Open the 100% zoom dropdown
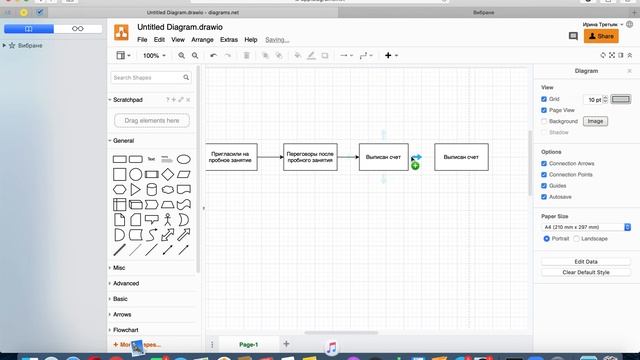Screen dimensions: 640x360 pyautogui.click(x=154, y=56)
